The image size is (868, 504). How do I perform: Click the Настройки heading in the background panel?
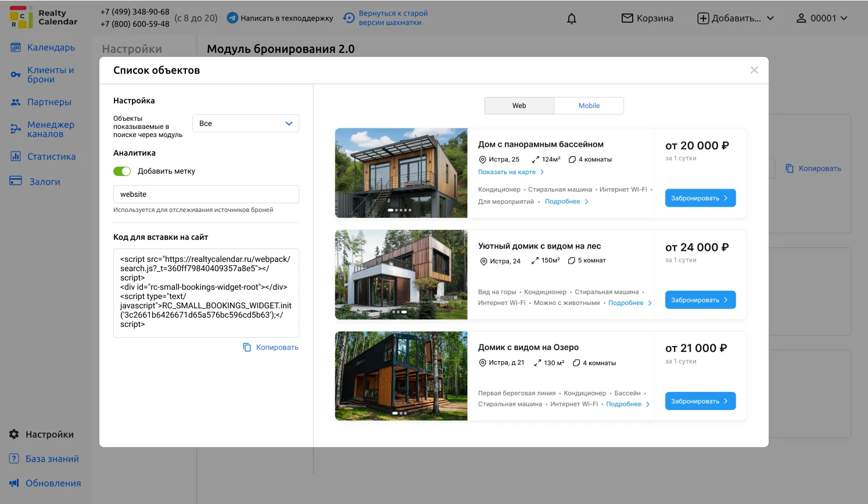tap(132, 49)
